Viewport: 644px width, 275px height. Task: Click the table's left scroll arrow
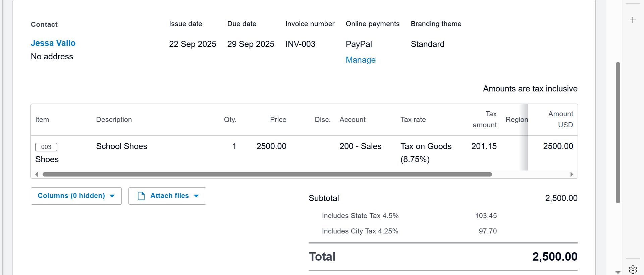[x=37, y=174]
